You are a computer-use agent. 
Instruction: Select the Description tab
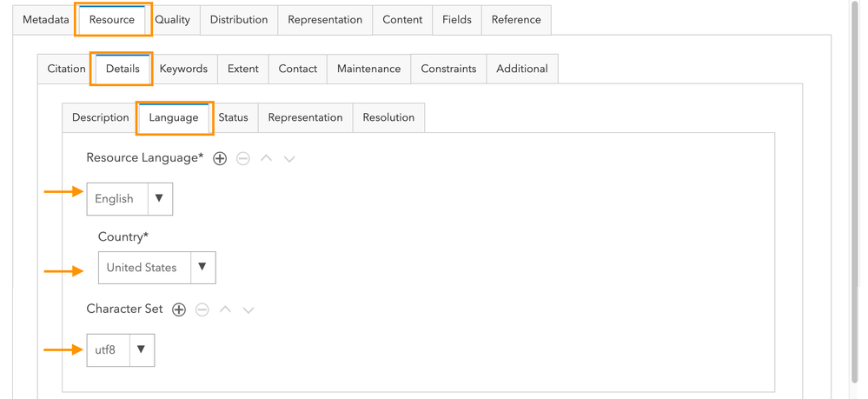pyautogui.click(x=101, y=117)
